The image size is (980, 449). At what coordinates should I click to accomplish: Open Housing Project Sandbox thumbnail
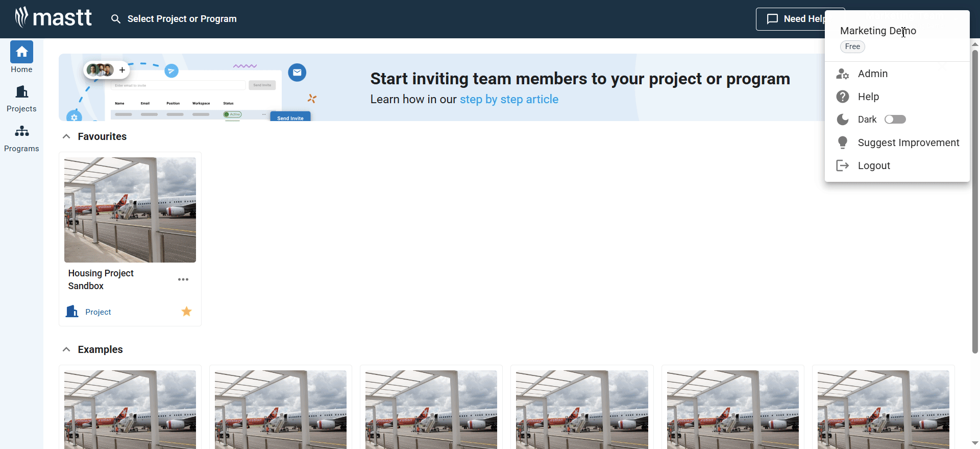(x=130, y=210)
